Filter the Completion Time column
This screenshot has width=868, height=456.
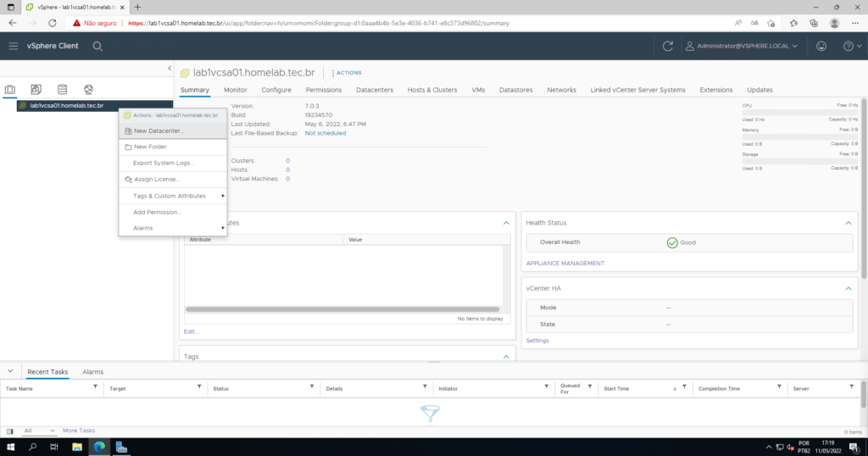point(779,386)
